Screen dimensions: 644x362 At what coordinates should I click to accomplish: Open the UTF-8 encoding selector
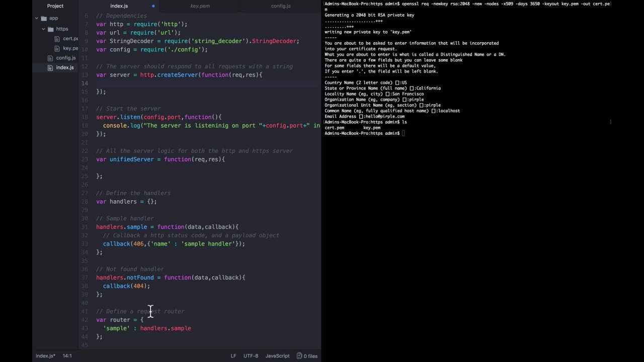tap(251, 356)
